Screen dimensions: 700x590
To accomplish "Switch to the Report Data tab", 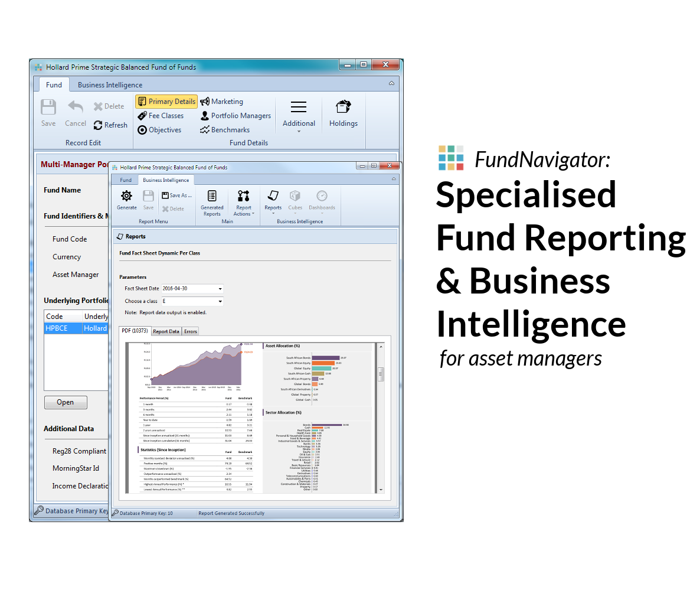I will point(166,331).
